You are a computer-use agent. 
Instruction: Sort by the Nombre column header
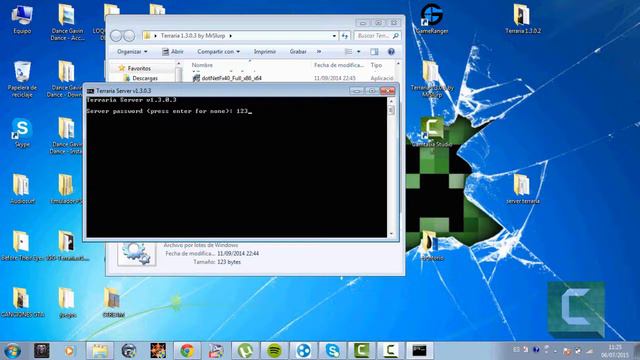click(x=202, y=65)
